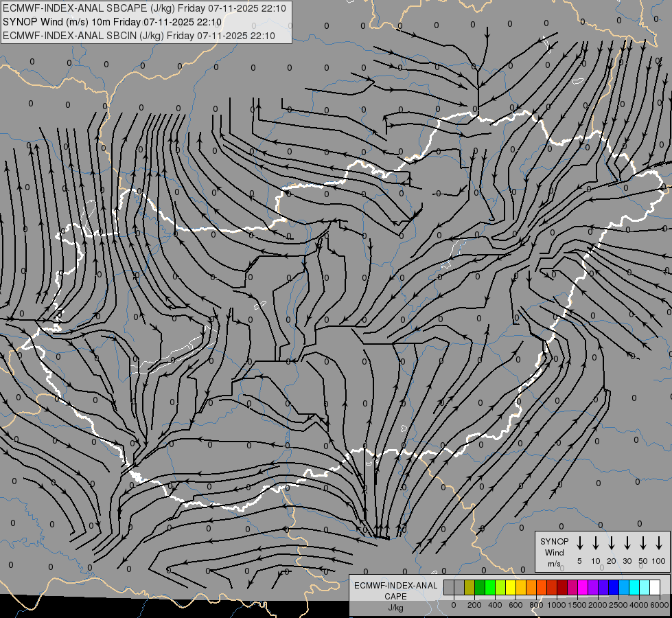Select the bright magenta CAPE swatch
672x618 pixels.
click(x=583, y=587)
